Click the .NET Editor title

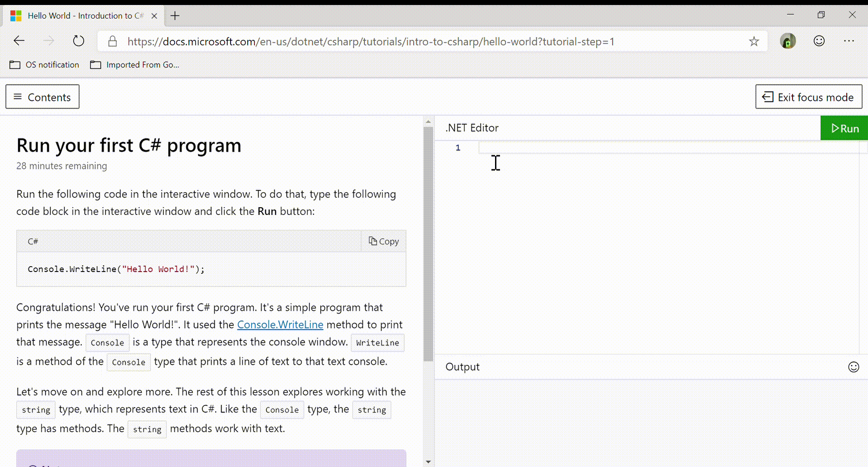472,128
